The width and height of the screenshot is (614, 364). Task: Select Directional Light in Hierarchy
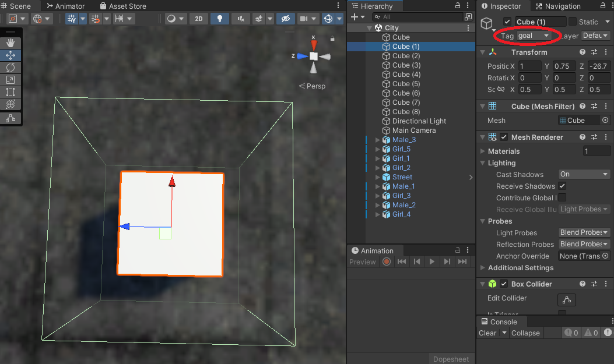(419, 121)
